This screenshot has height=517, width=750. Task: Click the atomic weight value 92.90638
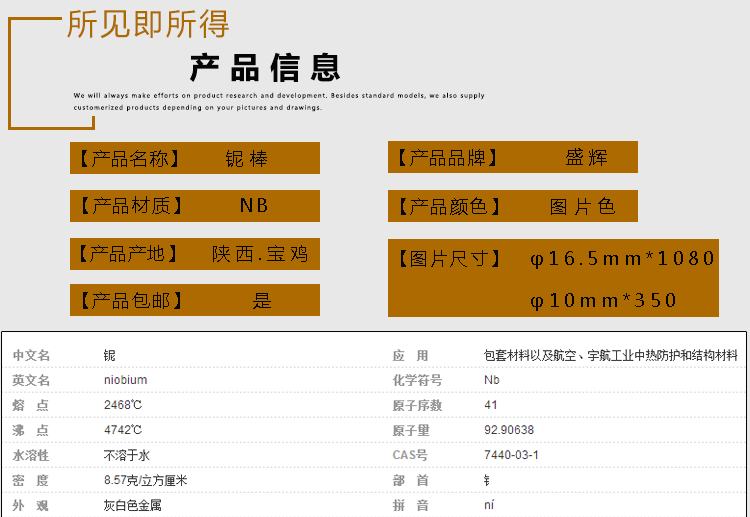[x=509, y=430]
